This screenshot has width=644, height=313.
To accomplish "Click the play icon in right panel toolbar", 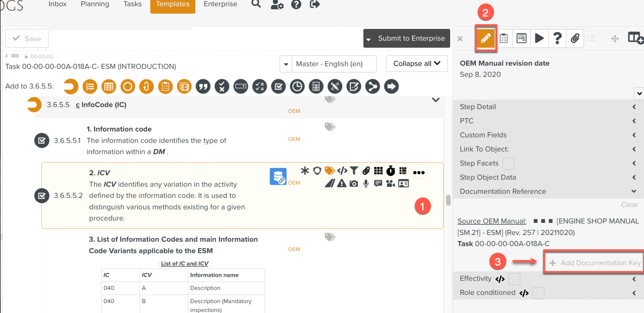I will point(539,39).
